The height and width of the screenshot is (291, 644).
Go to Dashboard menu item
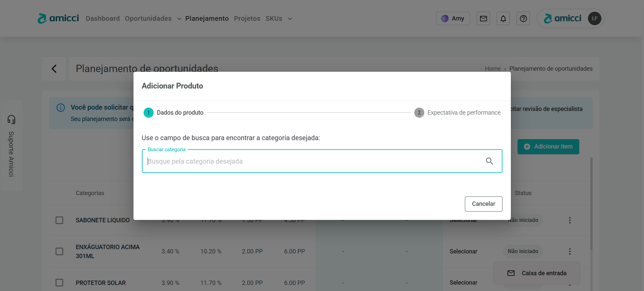pyautogui.click(x=103, y=18)
